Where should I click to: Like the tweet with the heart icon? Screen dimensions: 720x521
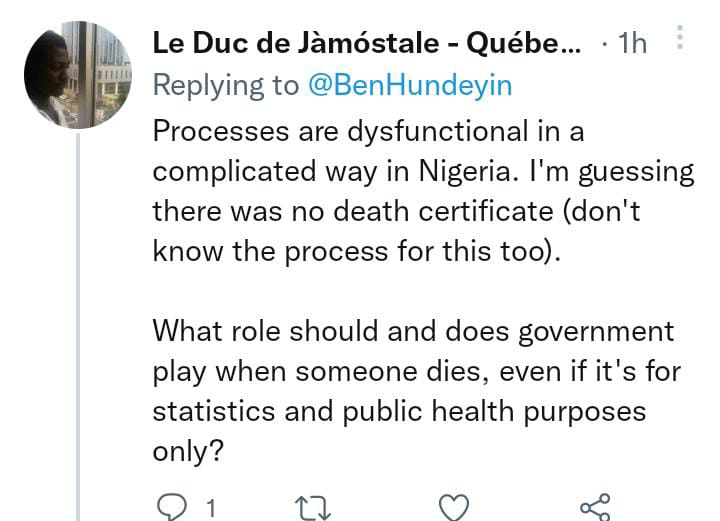455,504
